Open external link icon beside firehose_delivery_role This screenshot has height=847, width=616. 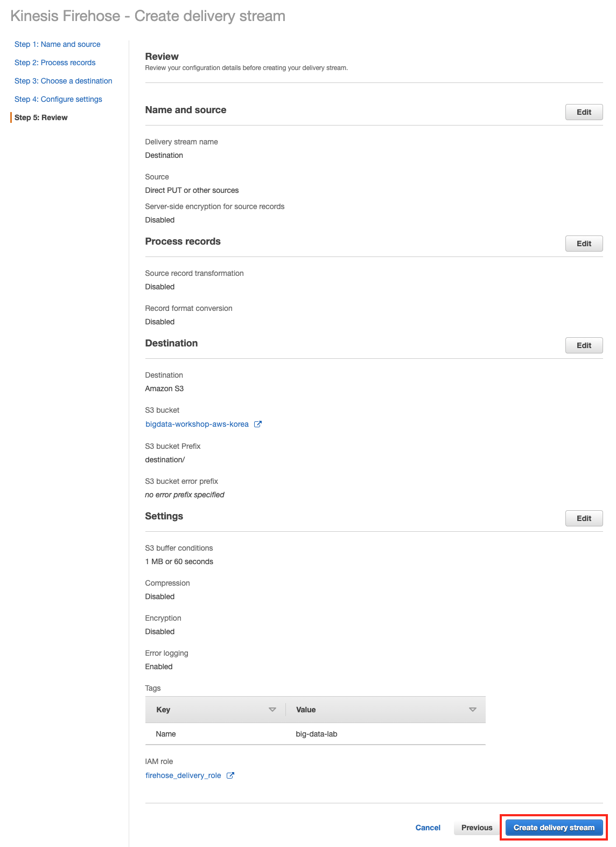click(230, 775)
